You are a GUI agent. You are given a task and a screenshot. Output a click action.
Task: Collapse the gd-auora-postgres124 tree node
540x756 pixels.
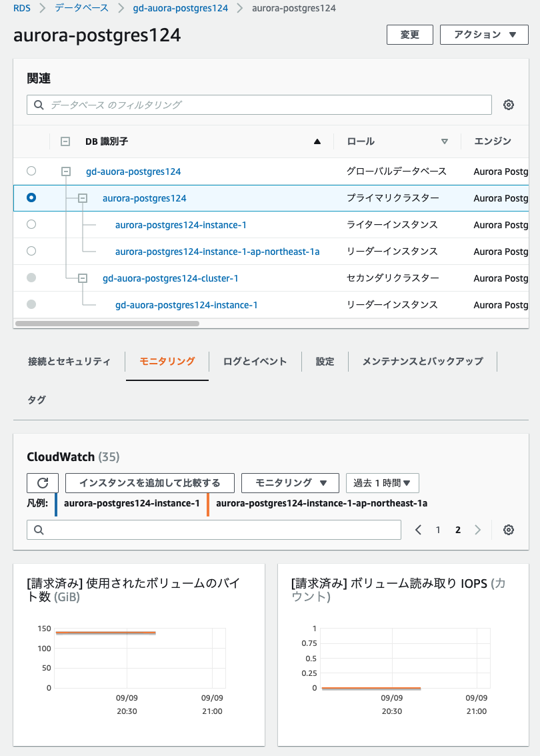point(66,171)
